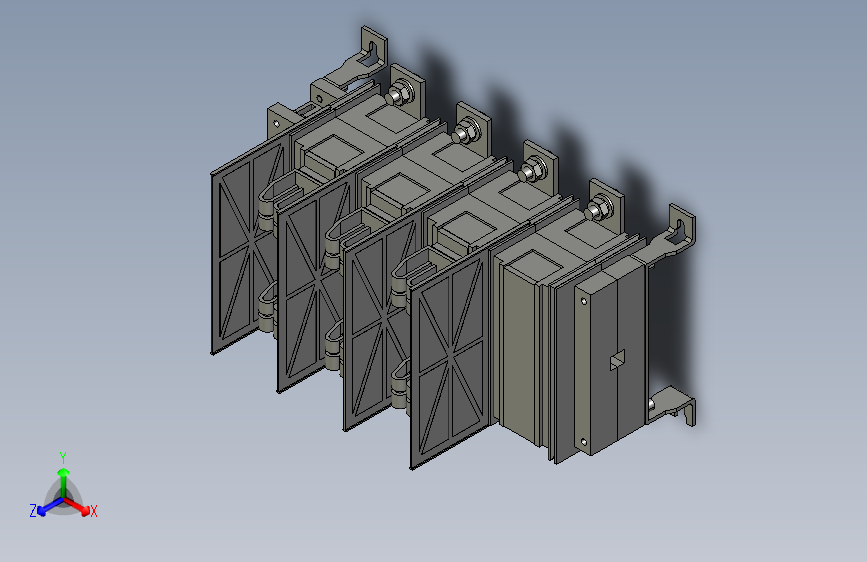The height and width of the screenshot is (562, 867).
Task: Select the 3D contactor assembly model
Action: 453,248
